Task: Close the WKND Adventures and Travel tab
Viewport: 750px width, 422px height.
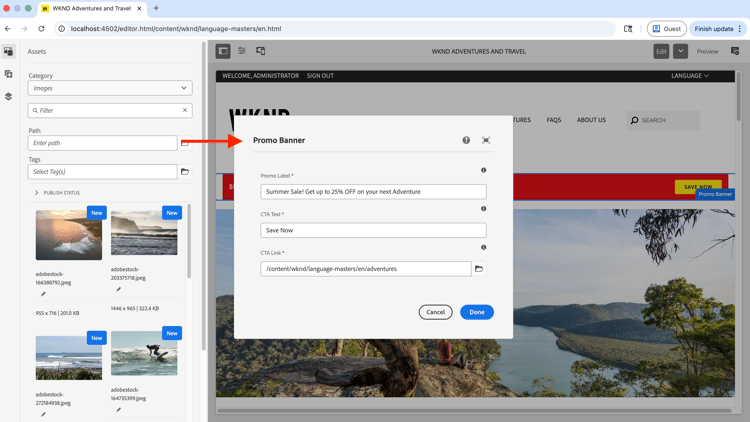Action: point(139,8)
